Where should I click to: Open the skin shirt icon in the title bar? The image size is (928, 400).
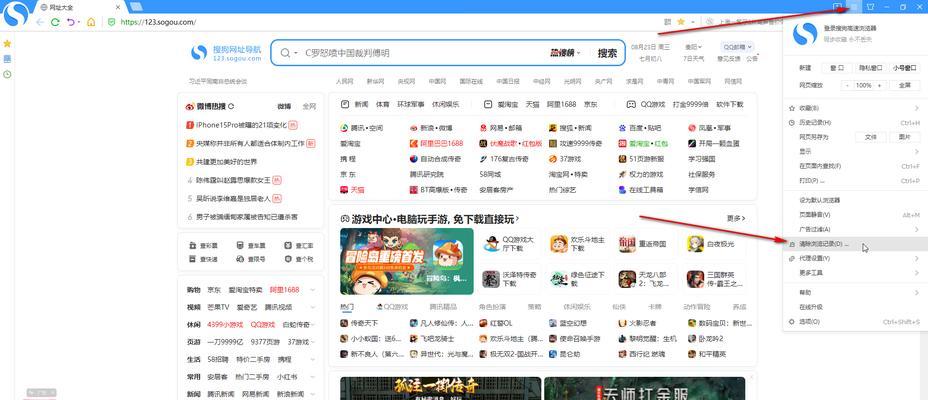pos(870,7)
